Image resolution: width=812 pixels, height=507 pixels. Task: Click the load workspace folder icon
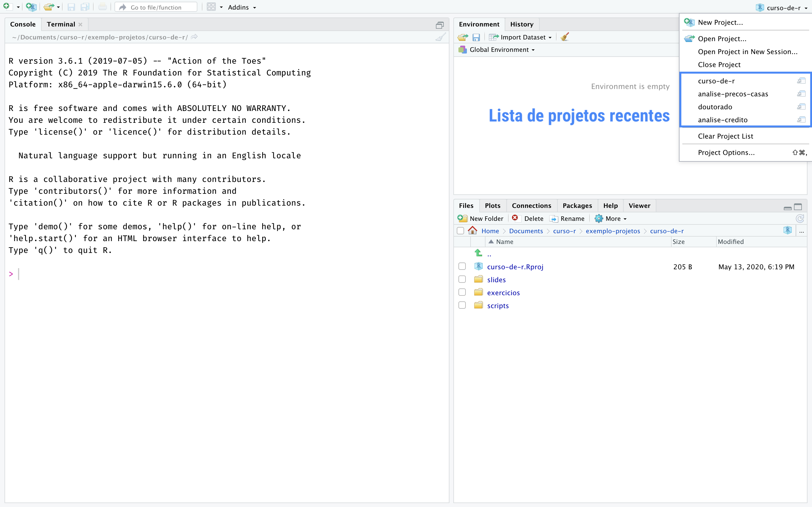click(x=463, y=37)
